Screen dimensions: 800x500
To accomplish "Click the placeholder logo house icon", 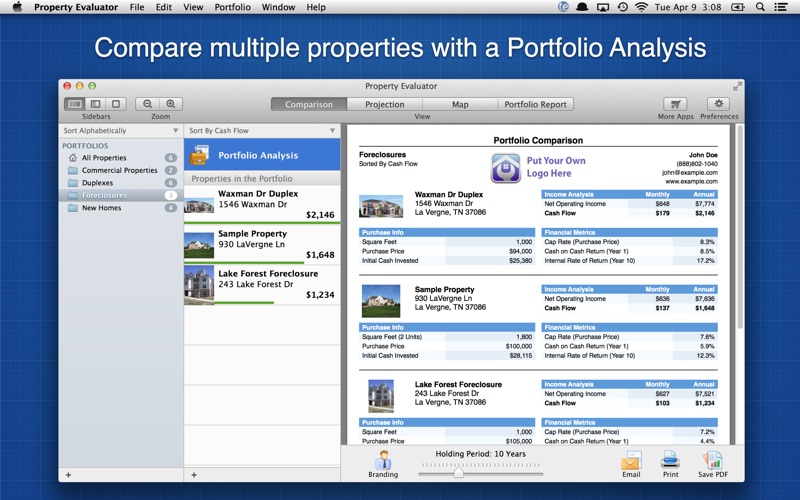I will click(506, 168).
